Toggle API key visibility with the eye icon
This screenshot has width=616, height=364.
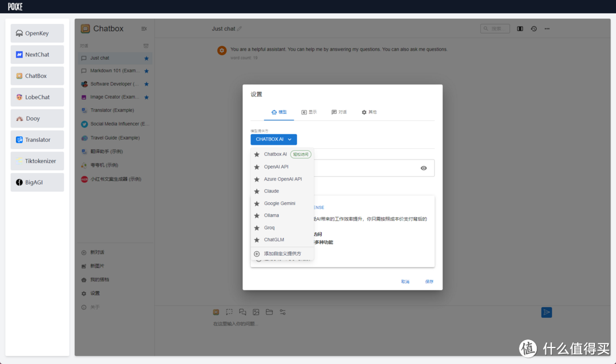pyautogui.click(x=423, y=167)
